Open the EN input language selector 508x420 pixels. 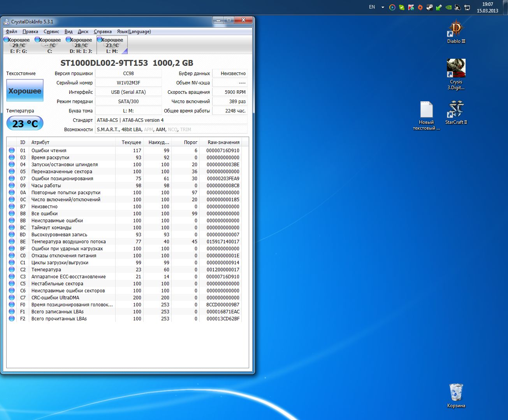[372, 7]
